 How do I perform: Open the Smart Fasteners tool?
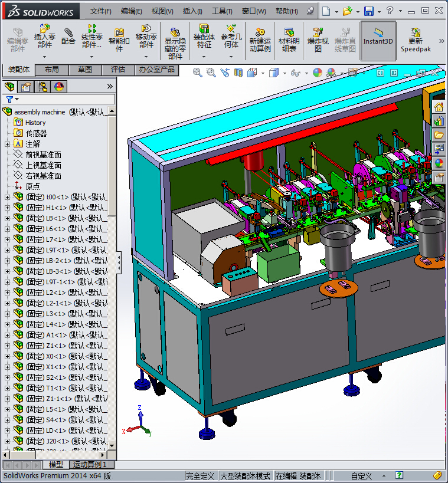tap(119, 40)
